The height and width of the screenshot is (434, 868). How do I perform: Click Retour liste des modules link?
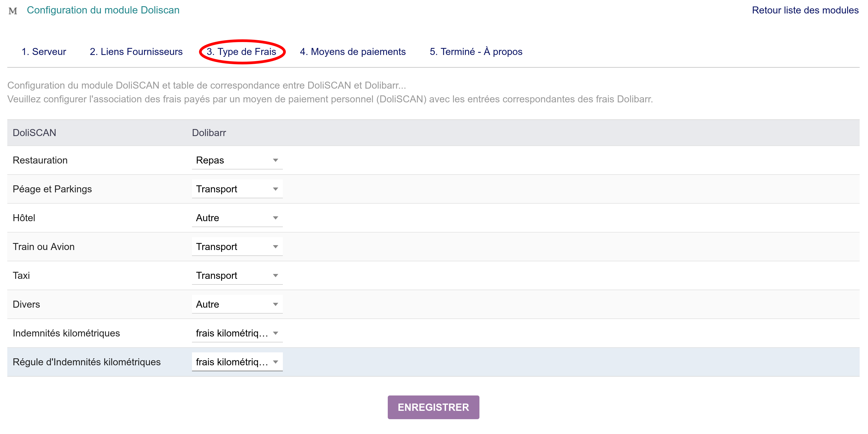[805, 10]
